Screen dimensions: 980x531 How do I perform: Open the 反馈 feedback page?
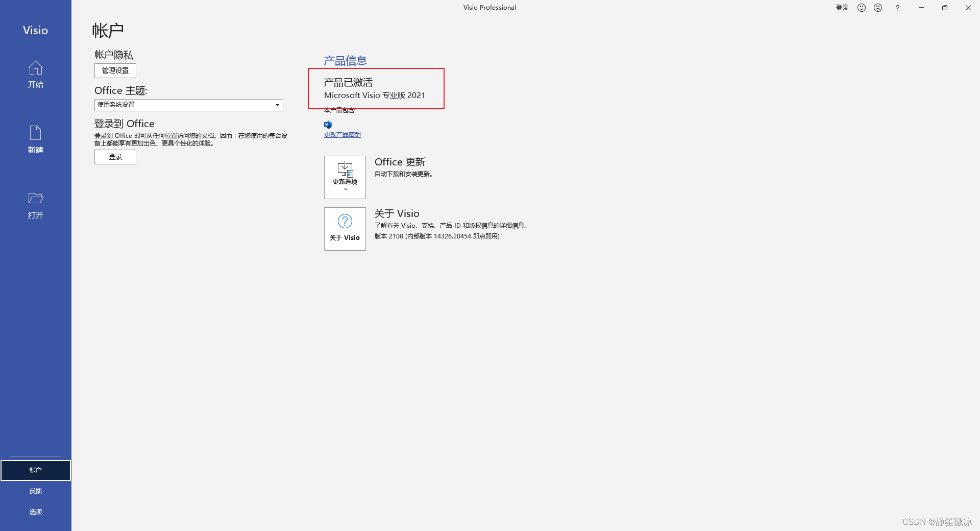(35, 491)
